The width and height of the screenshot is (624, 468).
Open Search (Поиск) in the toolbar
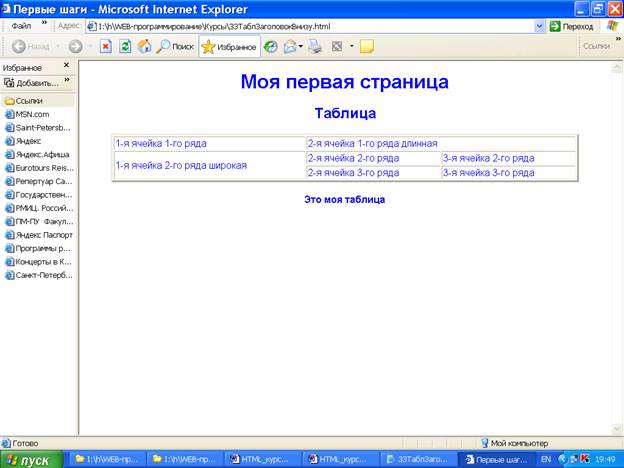175,47
